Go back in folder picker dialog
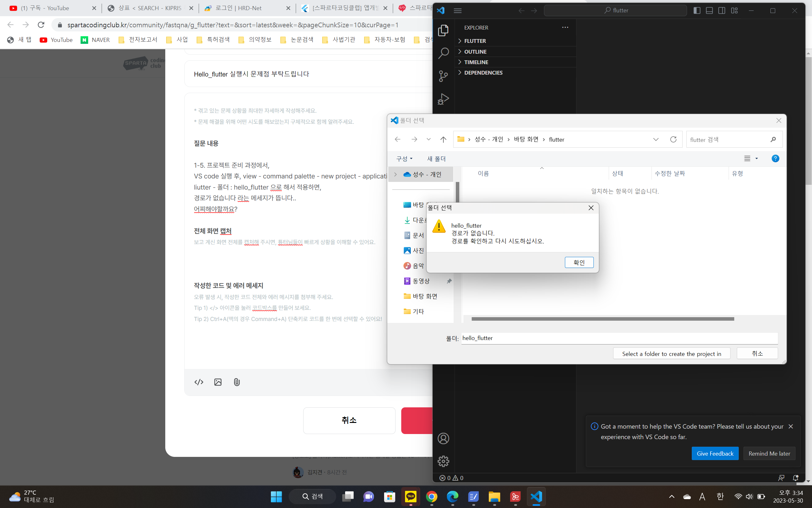 coord(398,139)
